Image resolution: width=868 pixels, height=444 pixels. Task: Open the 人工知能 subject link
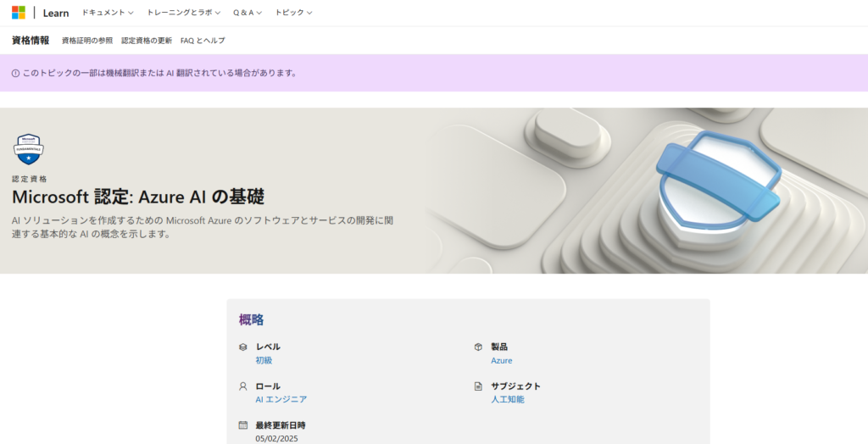pos(507,399)
